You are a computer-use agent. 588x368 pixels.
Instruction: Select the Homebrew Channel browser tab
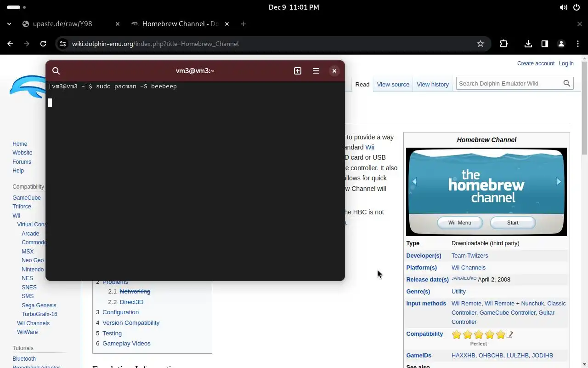pos(180,24)
